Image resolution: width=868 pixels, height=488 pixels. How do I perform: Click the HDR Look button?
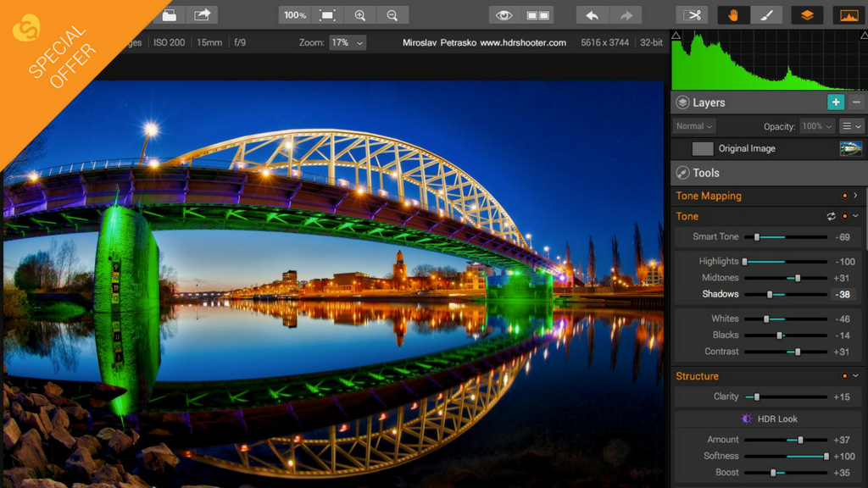pyautogui.click(x=770, y=419)
